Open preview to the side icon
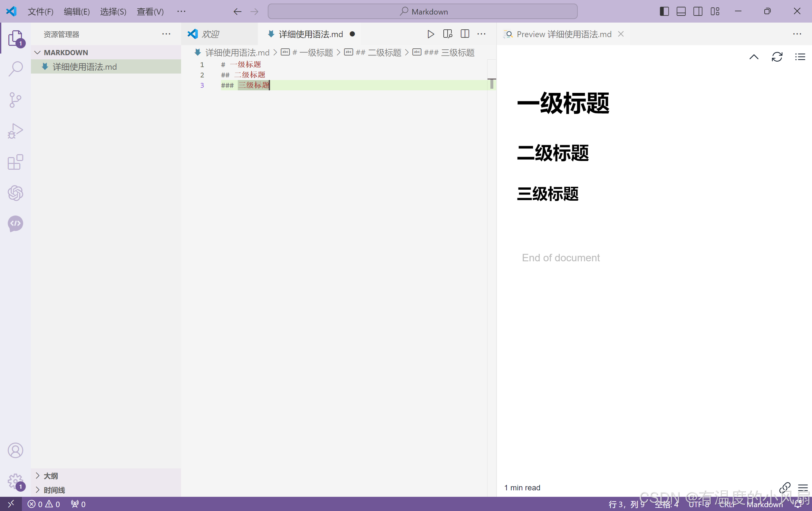 (448, 34)
